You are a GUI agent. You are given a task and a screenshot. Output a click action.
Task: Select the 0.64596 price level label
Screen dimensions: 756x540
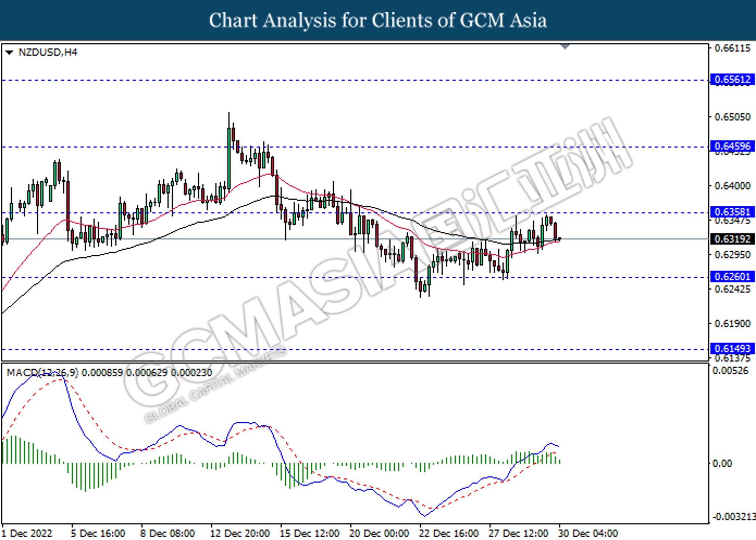point(732,146)
